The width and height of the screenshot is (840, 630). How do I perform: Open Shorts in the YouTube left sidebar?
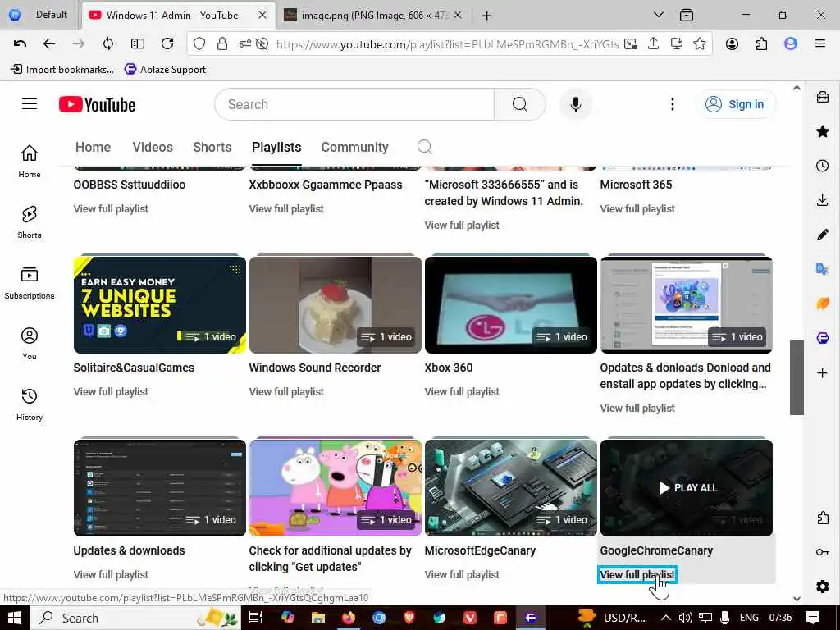click(x=30, y=222)
